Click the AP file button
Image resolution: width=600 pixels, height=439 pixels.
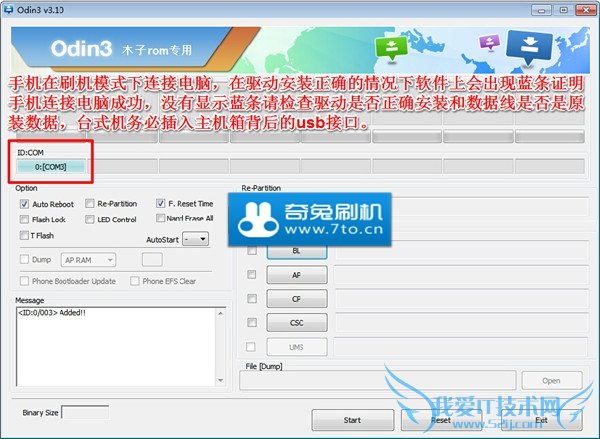(297, 275)
